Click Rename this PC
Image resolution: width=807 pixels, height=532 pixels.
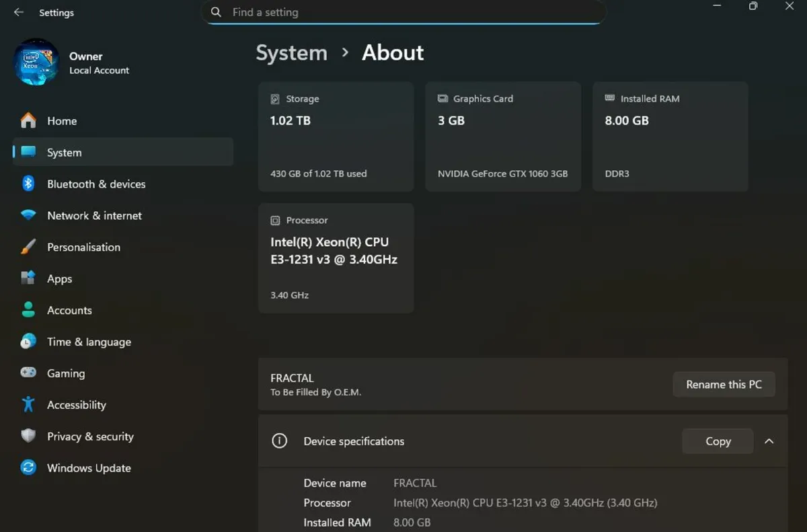coord(724,384)
